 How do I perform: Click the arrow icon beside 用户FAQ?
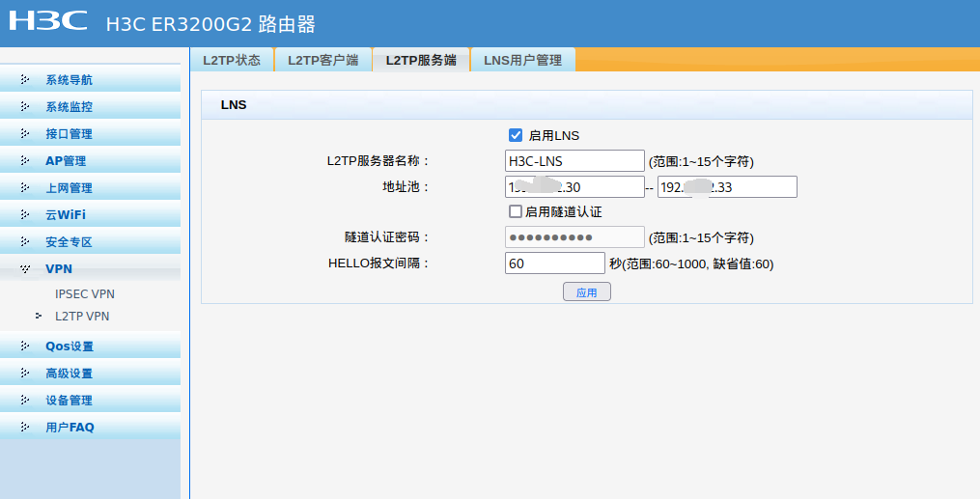pos(25,427)
